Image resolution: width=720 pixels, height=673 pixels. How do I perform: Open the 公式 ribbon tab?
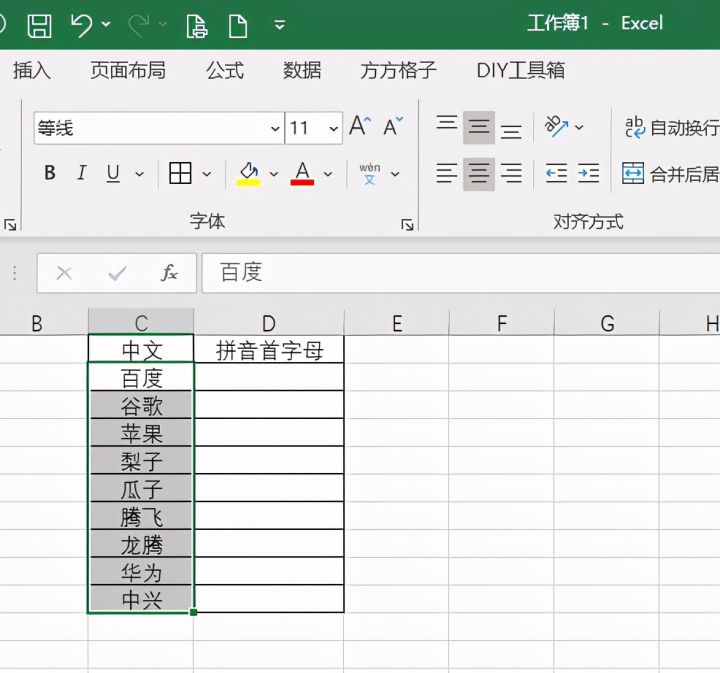point(225,70)
